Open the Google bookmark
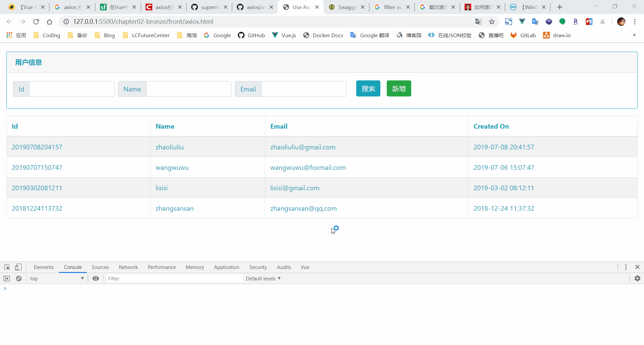Image resolution: width=644 pixels, height=345 pixels. coord(217,35)
